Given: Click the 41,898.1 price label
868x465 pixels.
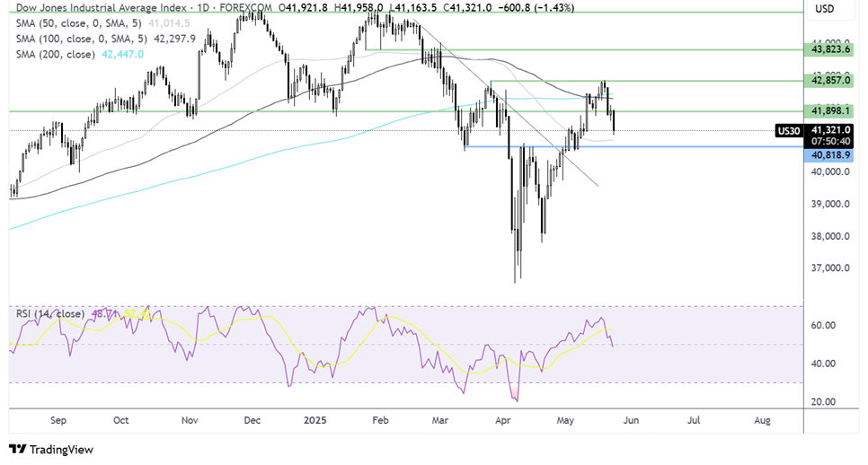Looking at the screenshot, I should 830,111.
